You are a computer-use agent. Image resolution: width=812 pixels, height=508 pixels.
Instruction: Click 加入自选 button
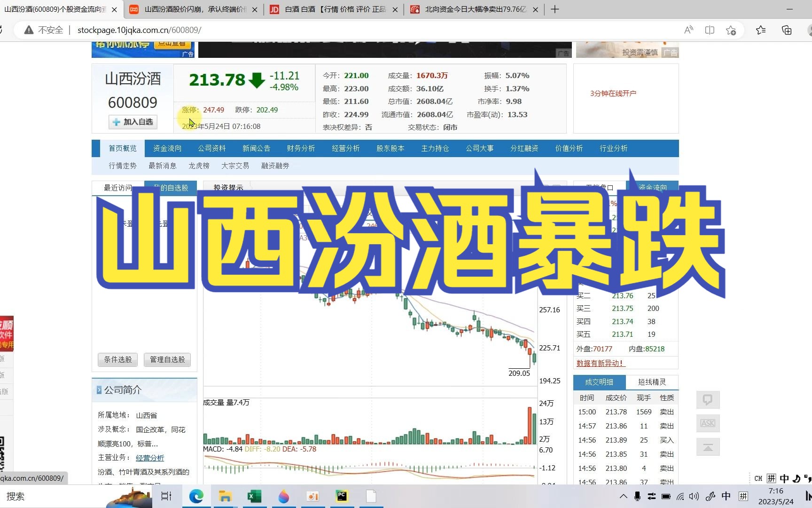tap(133, 122)
